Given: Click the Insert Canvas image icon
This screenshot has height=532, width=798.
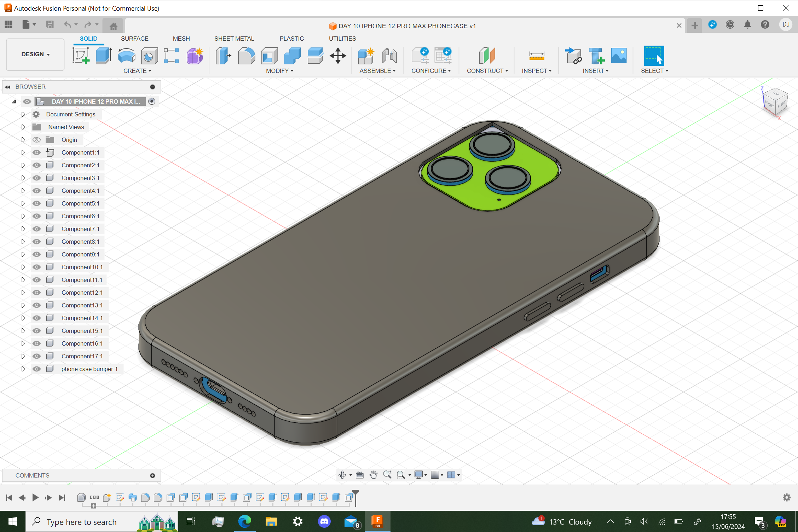Looking at the screenshot, I should coord(619,56).
